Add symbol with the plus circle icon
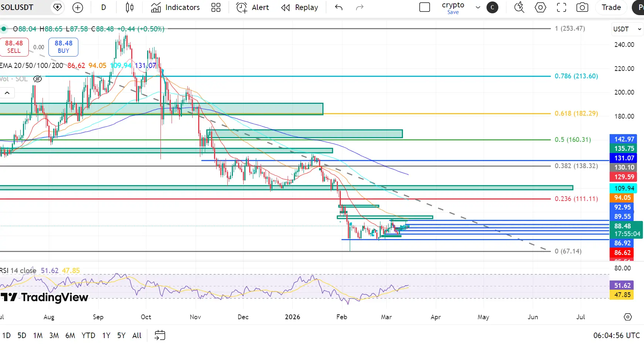644x344 pixels. (78, 7)
